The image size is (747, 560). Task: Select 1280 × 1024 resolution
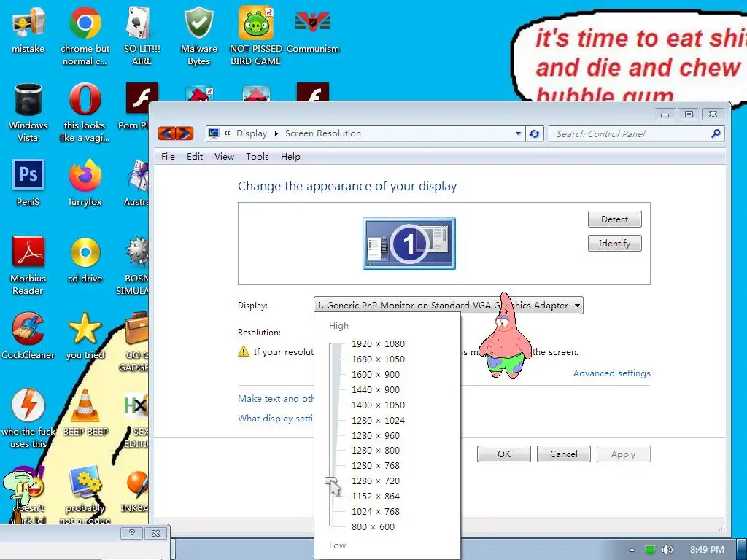click(x=379, y=421)
